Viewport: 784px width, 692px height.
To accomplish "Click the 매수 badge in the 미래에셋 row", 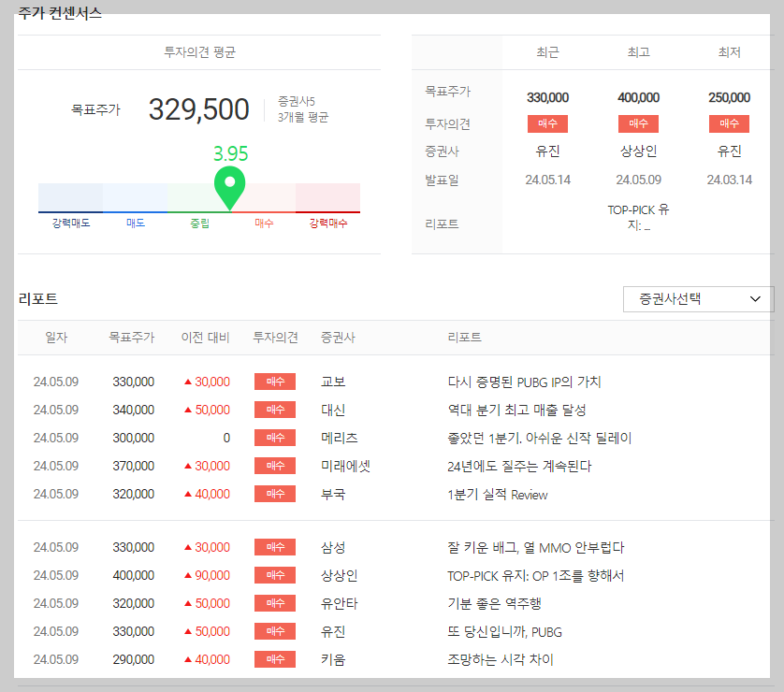I will pyautogui.click(x=275, y=465).
